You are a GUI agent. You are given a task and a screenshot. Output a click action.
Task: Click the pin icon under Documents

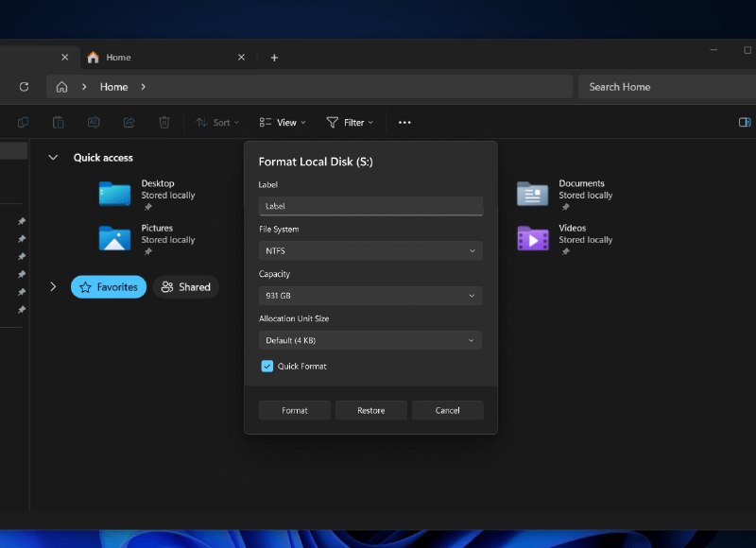pyautogui.click(x=565, y=207)
